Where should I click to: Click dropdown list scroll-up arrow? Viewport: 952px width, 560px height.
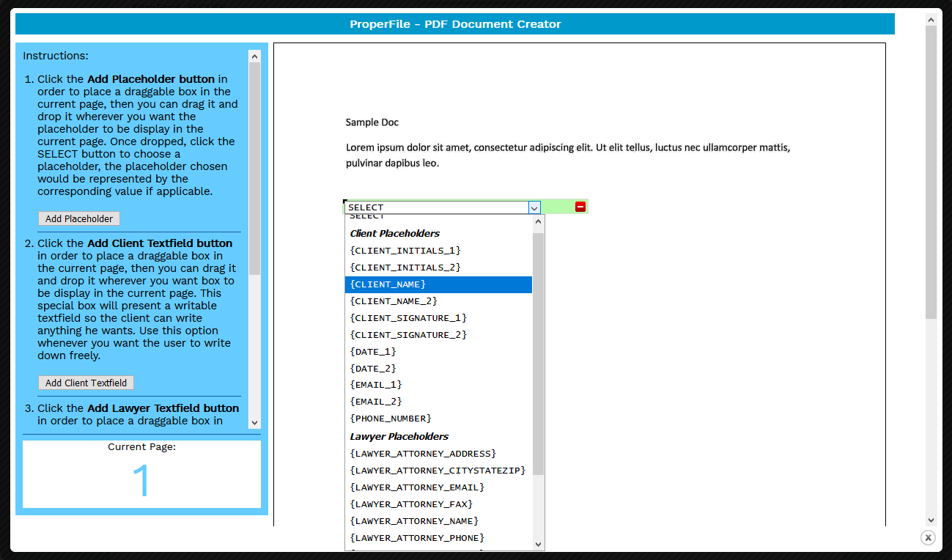(x=539, y=221)
